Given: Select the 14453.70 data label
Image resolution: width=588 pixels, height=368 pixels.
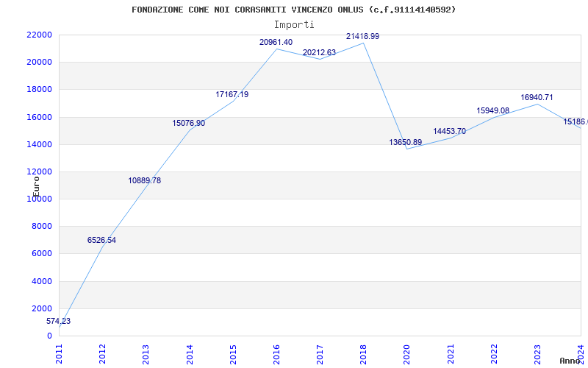Looking at the screenshot, I should (450, 132).
